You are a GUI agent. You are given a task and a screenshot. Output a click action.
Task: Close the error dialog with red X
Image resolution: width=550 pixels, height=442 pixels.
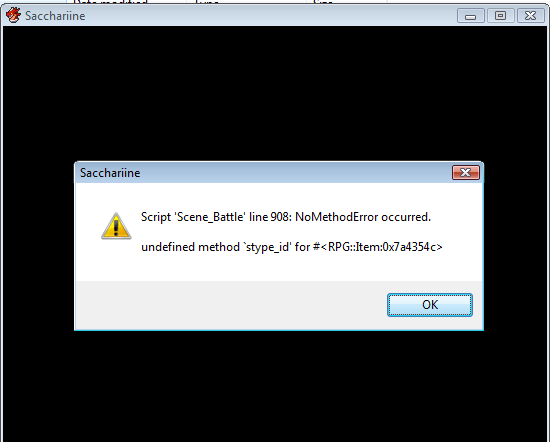[x=465, y=172]
